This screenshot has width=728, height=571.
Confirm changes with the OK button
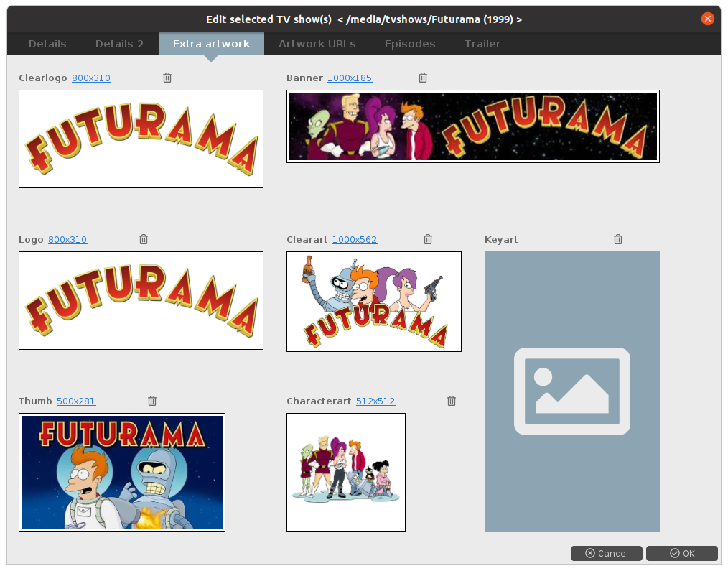[681, 553]
